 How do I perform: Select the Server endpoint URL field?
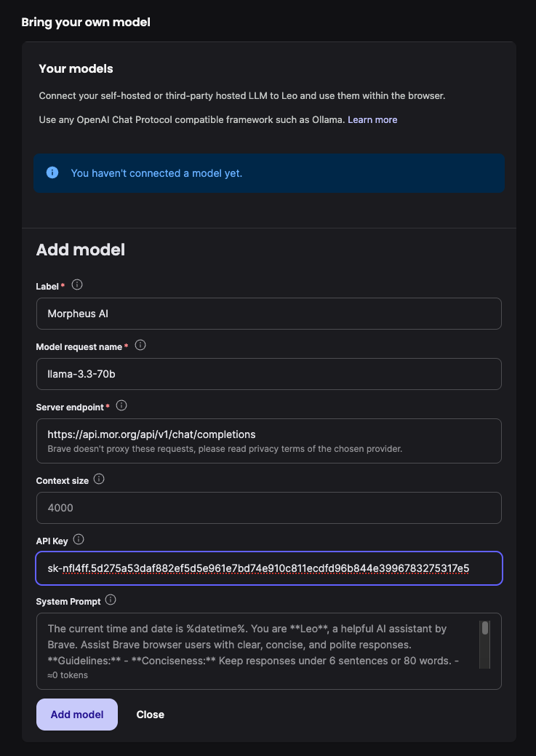point(268,433)
